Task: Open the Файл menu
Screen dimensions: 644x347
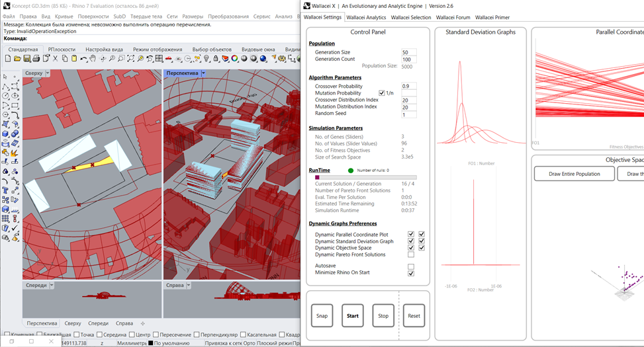Action: [x=9, y=17]
